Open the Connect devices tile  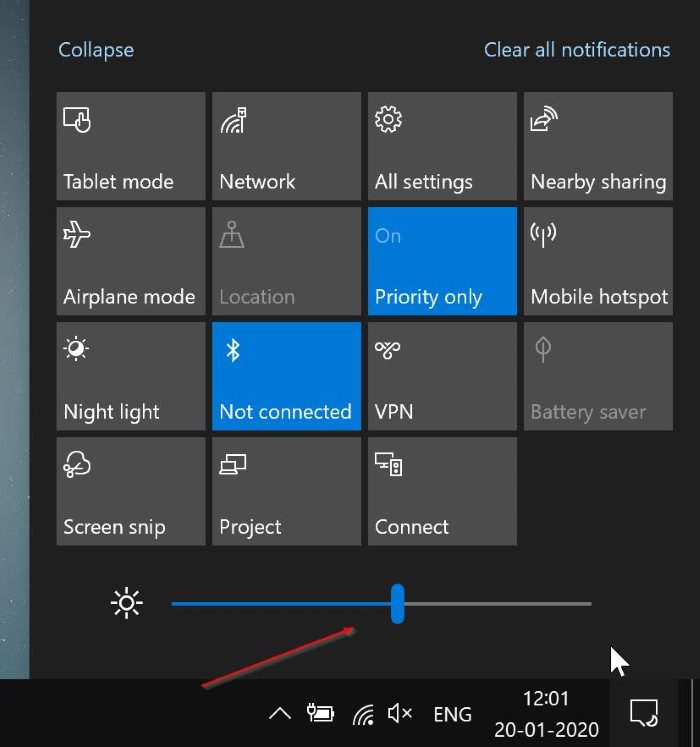[442, 491]
